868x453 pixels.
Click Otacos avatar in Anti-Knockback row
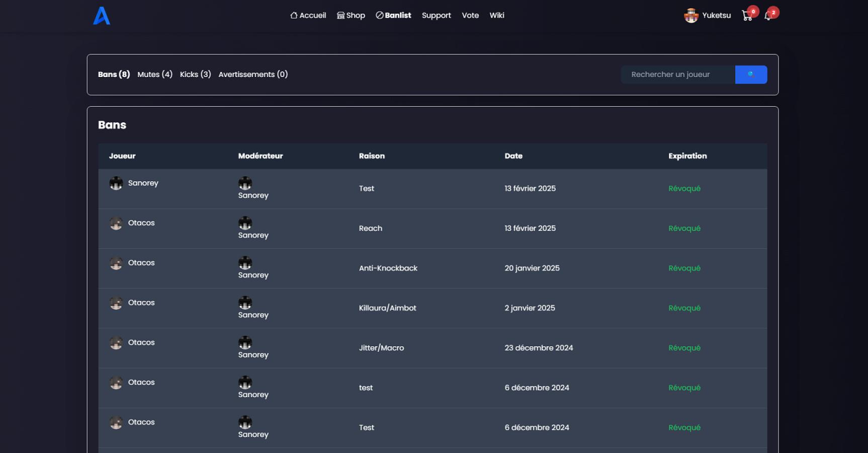click(x=116, y=263)
